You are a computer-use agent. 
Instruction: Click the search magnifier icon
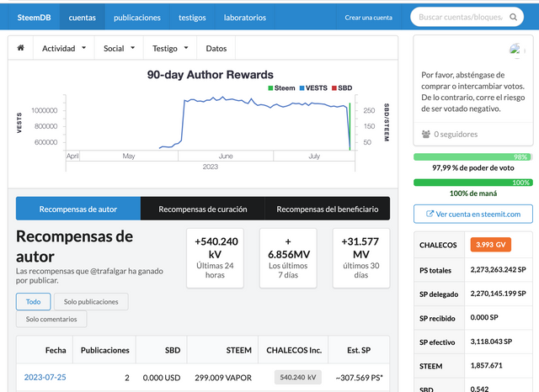coord(513,17)
